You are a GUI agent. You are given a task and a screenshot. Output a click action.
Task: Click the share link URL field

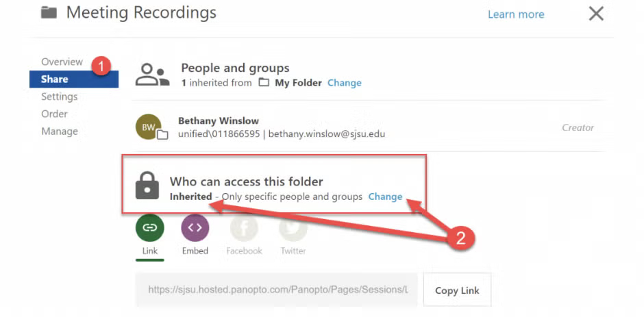click(x=276, y=290)
